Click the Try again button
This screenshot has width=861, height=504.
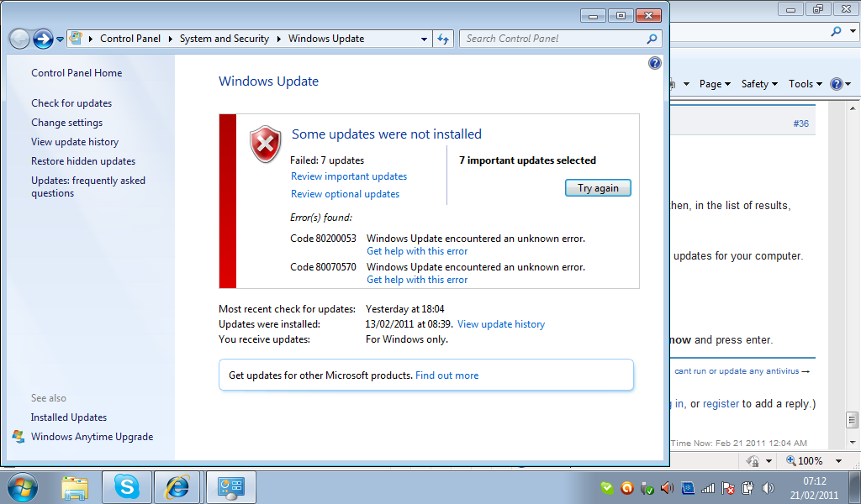pyautogui.click(x=598, y=187)
